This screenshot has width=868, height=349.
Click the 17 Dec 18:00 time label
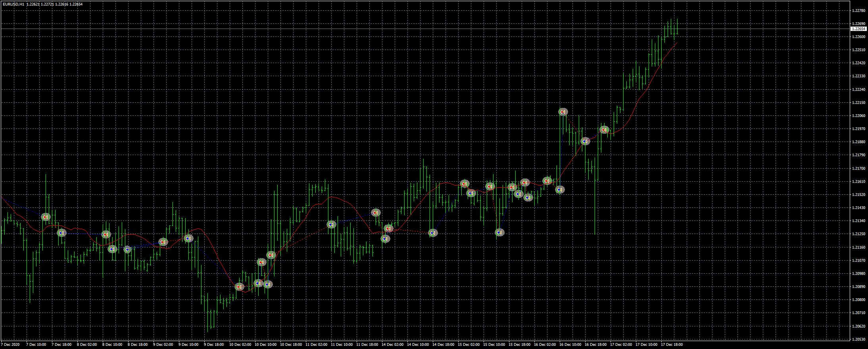(x=672, y=345)
